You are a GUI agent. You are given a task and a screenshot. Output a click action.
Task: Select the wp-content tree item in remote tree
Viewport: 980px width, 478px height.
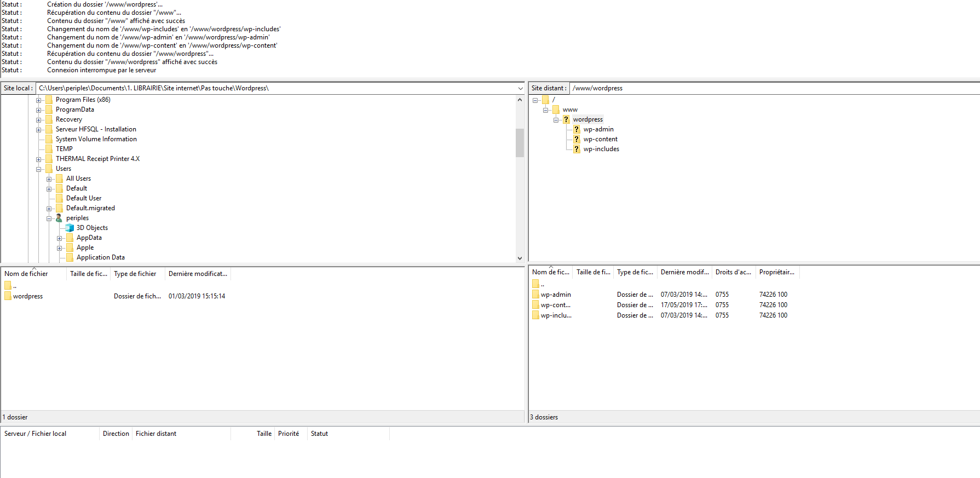pos(600,139)
